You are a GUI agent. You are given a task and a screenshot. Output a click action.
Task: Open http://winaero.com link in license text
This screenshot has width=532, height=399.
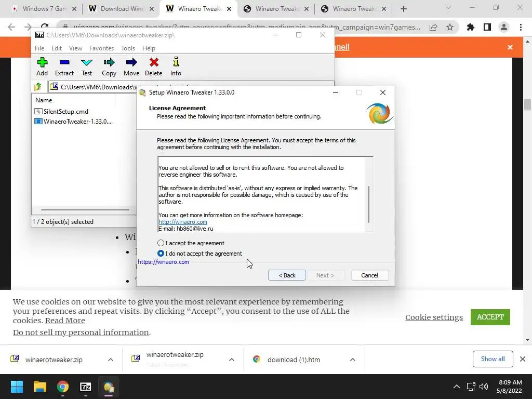coord(183,222)
